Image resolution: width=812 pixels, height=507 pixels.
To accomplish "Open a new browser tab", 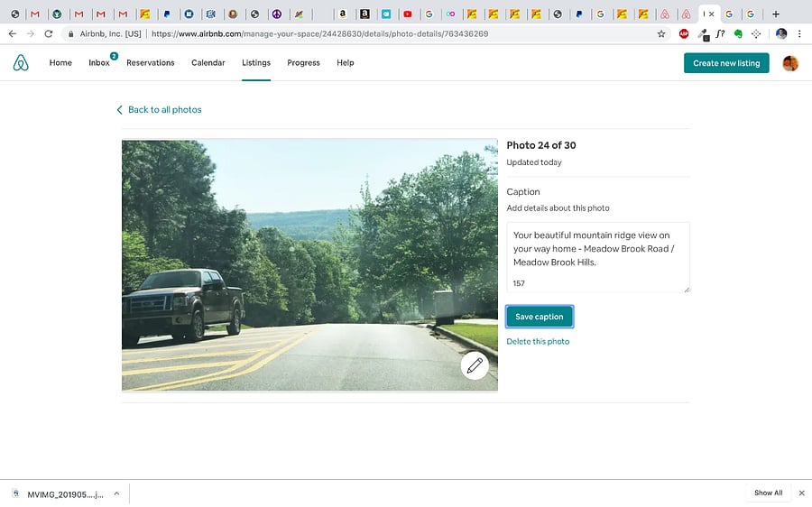I will coord(775,14).
